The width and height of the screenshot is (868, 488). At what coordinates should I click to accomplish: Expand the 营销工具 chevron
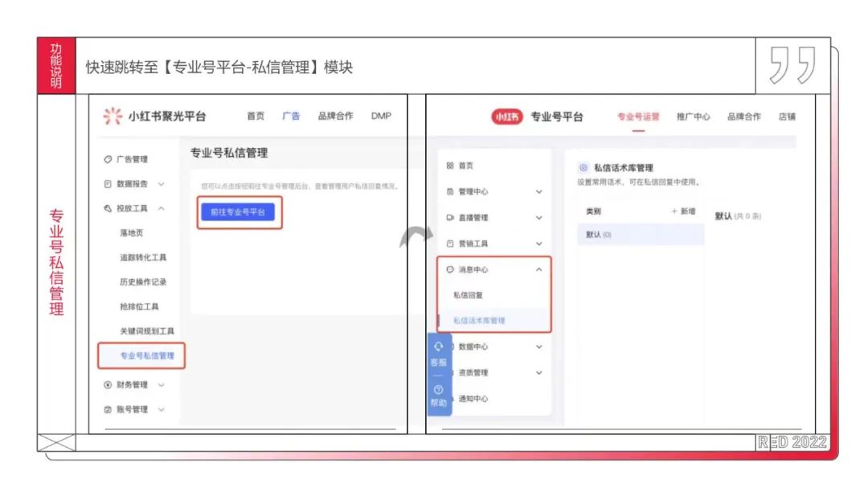point(538,244)
